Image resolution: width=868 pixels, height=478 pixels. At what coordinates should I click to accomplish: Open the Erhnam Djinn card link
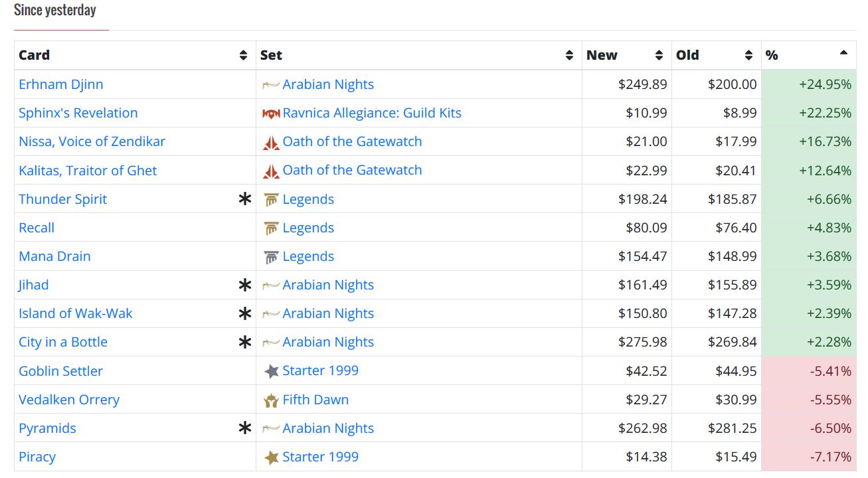(61, 84)
